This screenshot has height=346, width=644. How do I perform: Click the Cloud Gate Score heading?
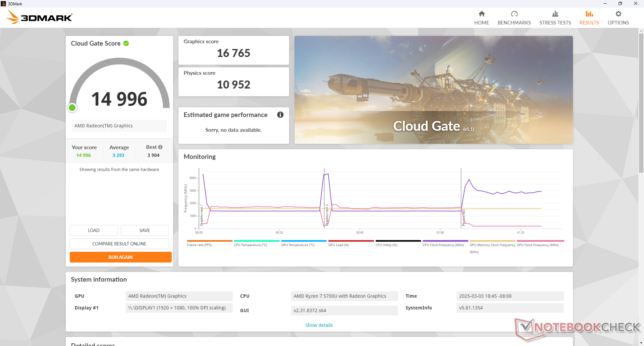click(x=96, y=43)
